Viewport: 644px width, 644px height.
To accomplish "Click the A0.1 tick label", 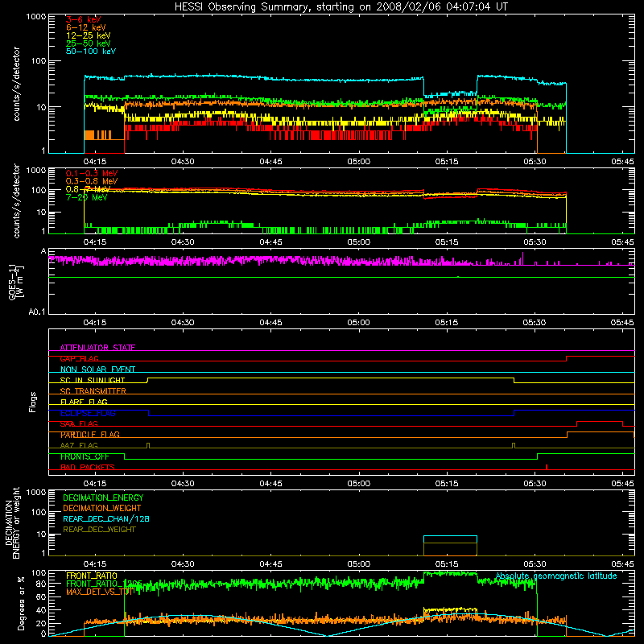I will click(x=37, y=312).
